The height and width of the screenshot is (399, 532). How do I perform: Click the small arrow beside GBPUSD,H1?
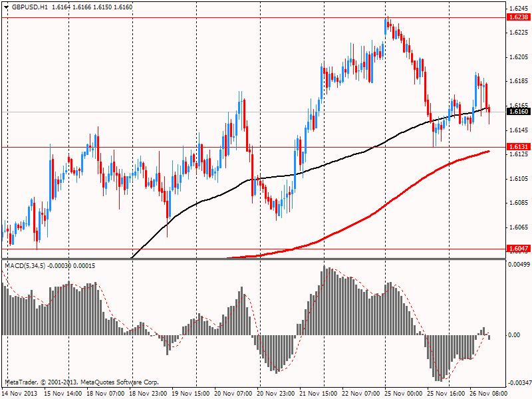(7, 7)
